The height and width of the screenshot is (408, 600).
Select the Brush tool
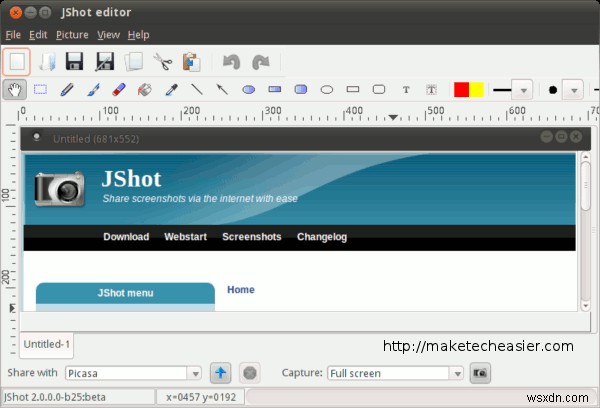93,90
